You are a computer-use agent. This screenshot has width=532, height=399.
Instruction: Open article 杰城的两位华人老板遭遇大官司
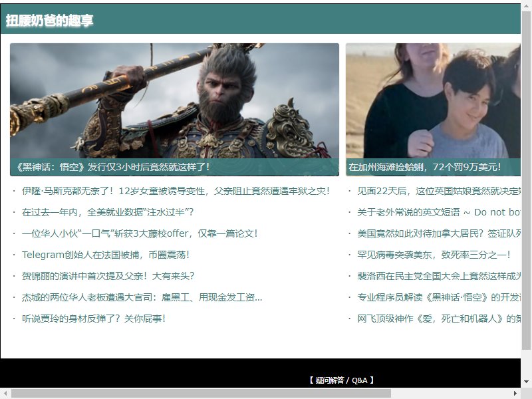click(x=142, y=297)
